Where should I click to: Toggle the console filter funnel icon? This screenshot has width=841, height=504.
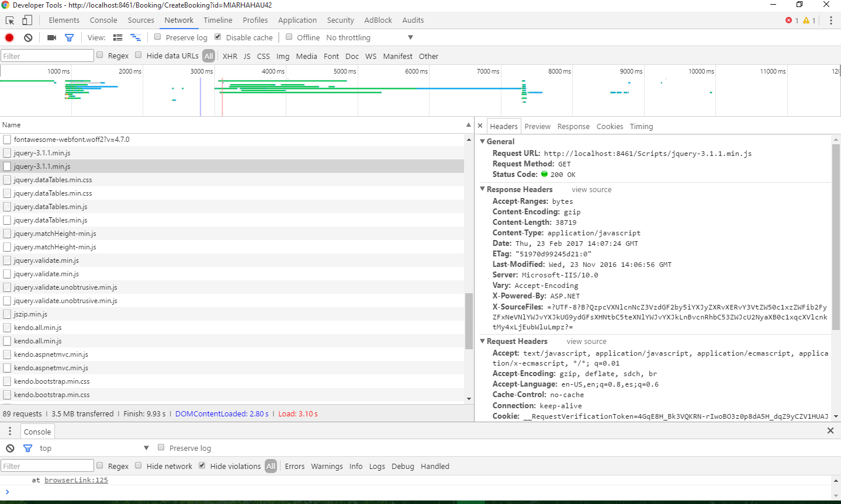coord(27,448)
